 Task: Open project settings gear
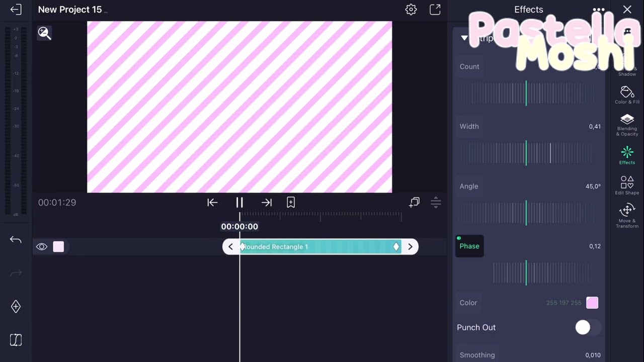[411, 10]
